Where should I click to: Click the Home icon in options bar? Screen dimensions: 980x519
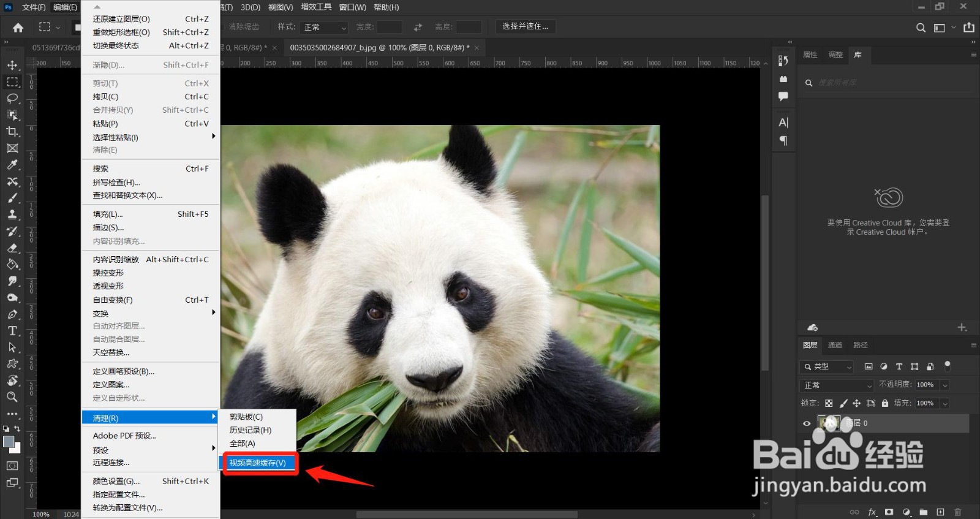18,27
